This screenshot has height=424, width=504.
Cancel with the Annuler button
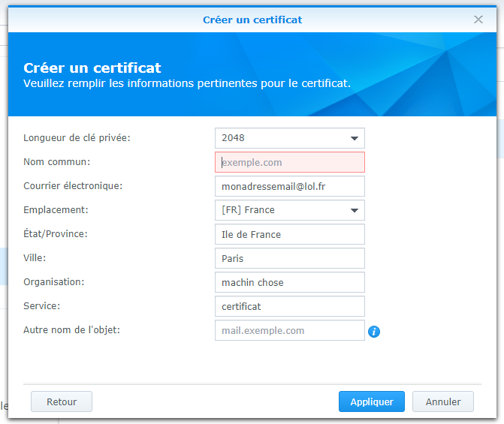[x=442, y=401]
